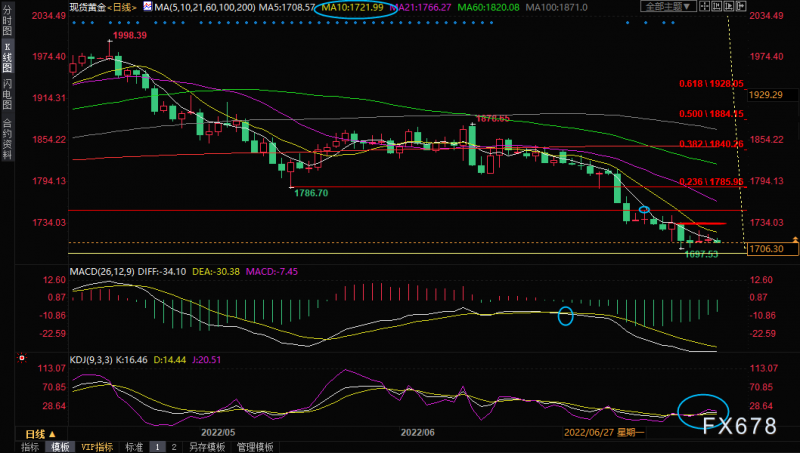Open the VIP指标 tab
The height and width of the screenshot is (453, 800).
click(x=95, y=447)
